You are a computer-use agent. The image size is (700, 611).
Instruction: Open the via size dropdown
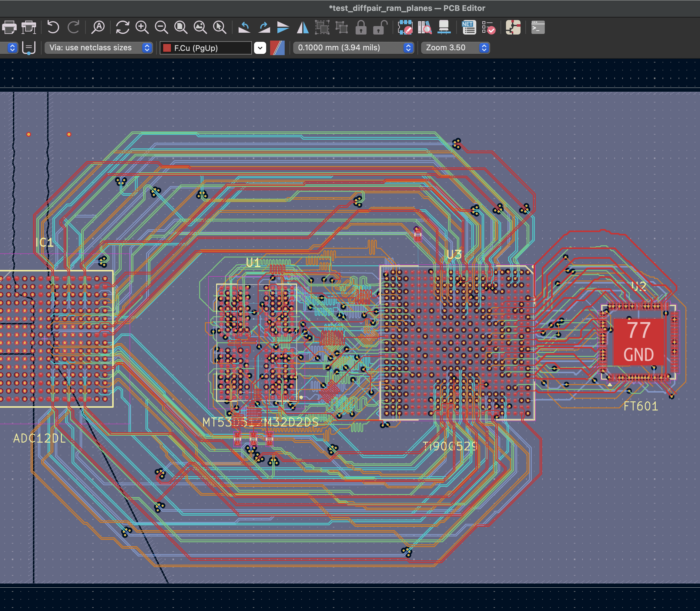pos(99,48)
